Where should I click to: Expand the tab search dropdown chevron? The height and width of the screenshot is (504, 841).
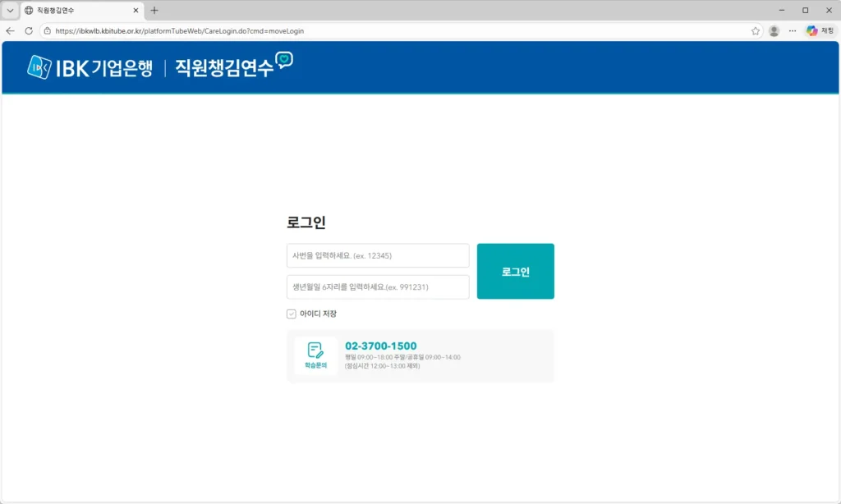pos(10,10)
